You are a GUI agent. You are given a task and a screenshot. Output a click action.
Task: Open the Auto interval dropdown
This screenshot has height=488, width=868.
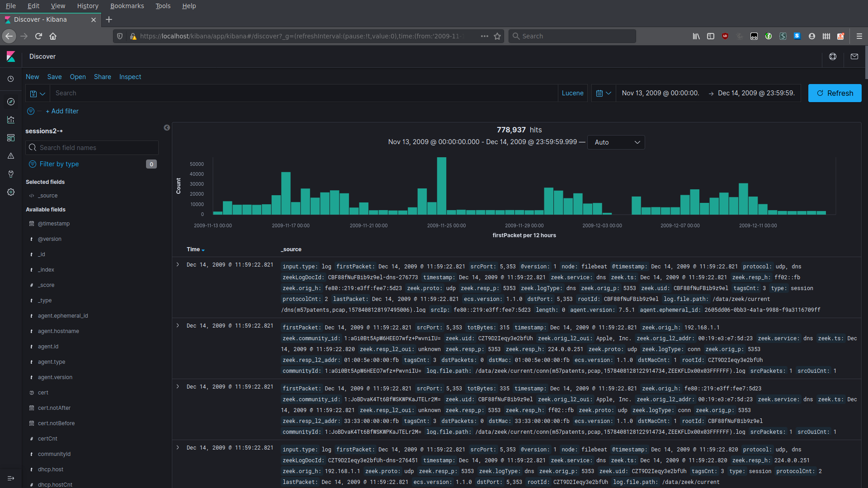pos(616,142)
